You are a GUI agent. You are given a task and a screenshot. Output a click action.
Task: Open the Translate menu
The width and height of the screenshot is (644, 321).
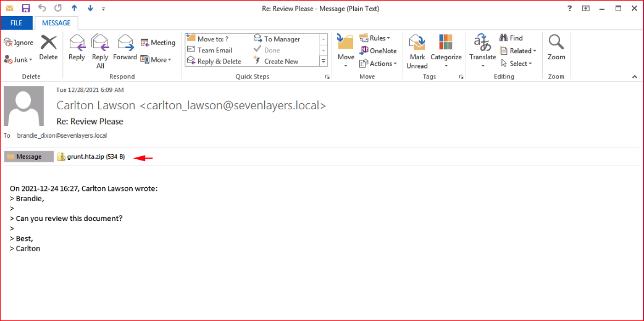click(483, 51)
